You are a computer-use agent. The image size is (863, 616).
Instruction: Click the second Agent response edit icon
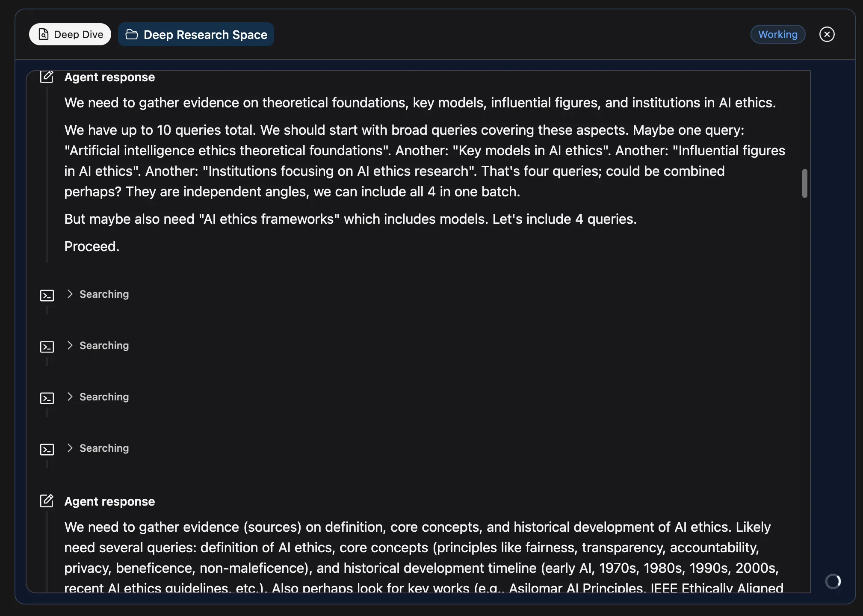click(x=47, y=501)
